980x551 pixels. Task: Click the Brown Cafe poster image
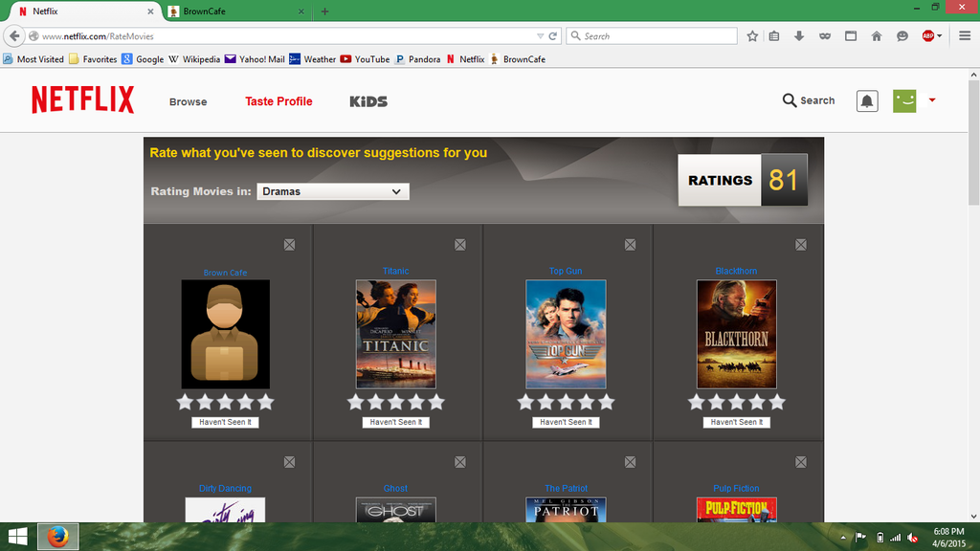coord(225,334)
